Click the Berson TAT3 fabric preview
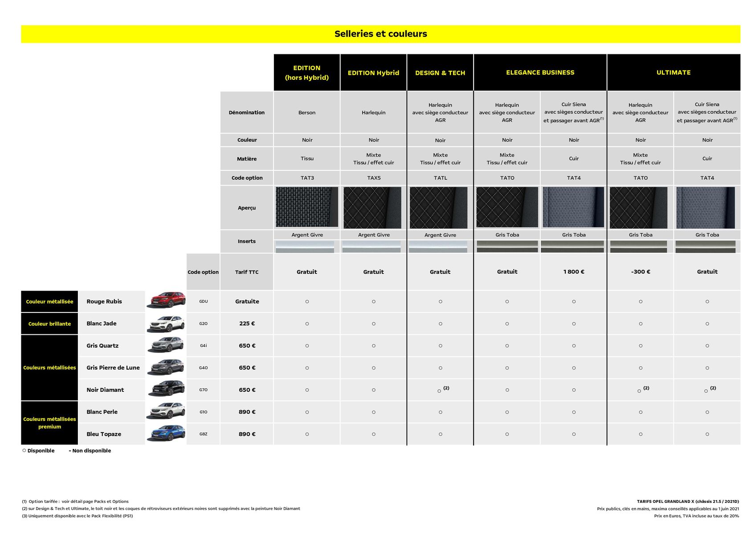Screen dimensions: 756x535 pos(307,207)
